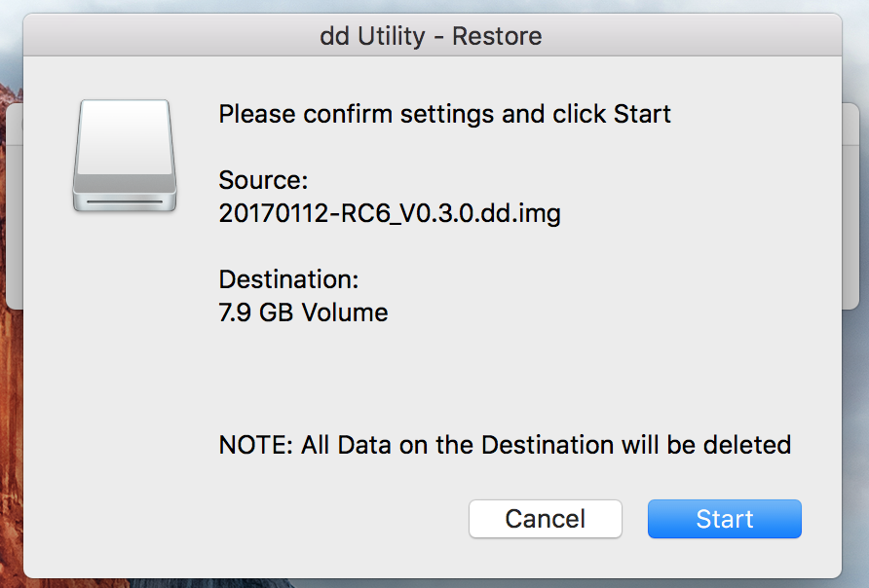
Task: Click the "Destination:" label
Action: tap(288, 280)
